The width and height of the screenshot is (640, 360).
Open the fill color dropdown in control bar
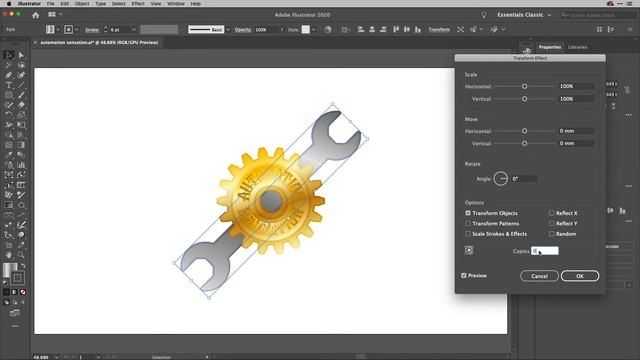pos(58,29)
